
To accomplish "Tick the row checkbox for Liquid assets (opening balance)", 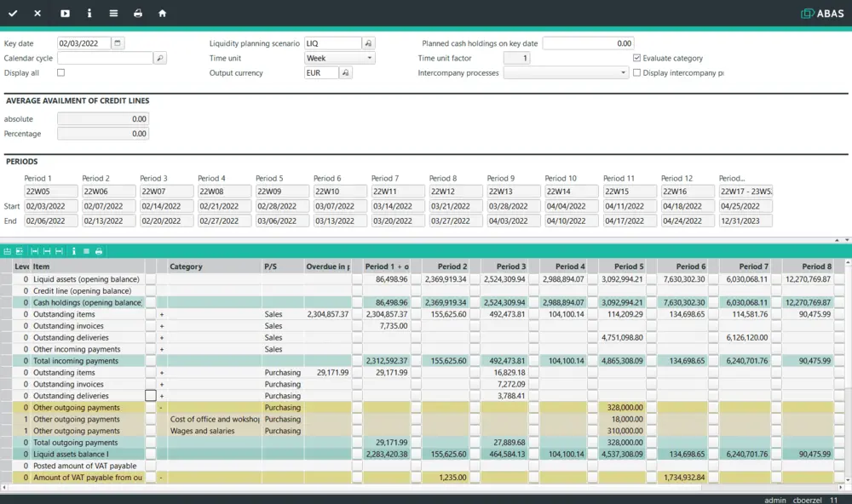I will pos(151,278).
